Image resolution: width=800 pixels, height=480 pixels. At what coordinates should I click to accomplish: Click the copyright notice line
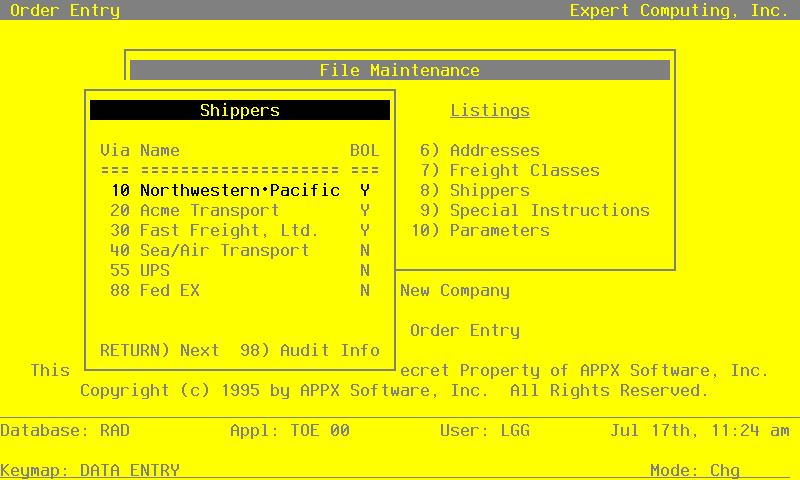(x=394, y=391)
